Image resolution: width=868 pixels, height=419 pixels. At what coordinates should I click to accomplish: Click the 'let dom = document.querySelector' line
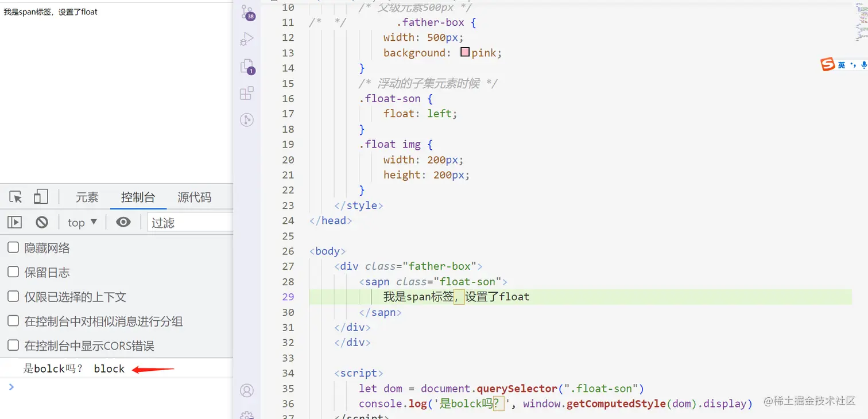point(501,389)
